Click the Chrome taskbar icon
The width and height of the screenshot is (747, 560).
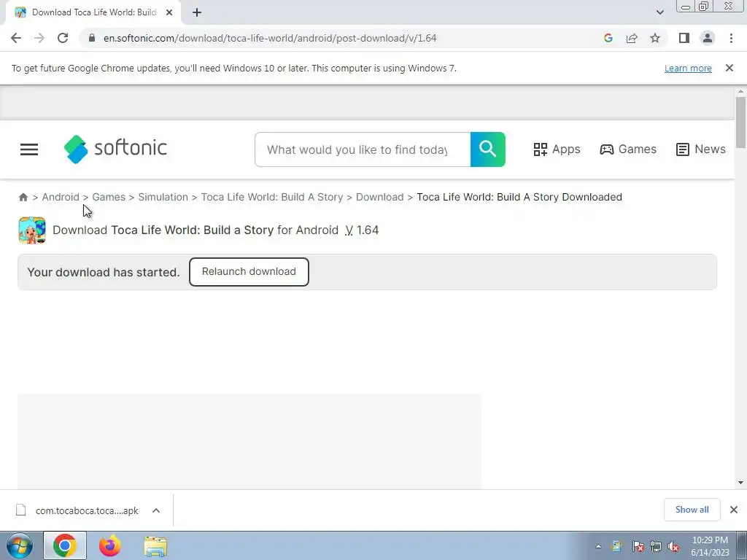pos(65,545)
